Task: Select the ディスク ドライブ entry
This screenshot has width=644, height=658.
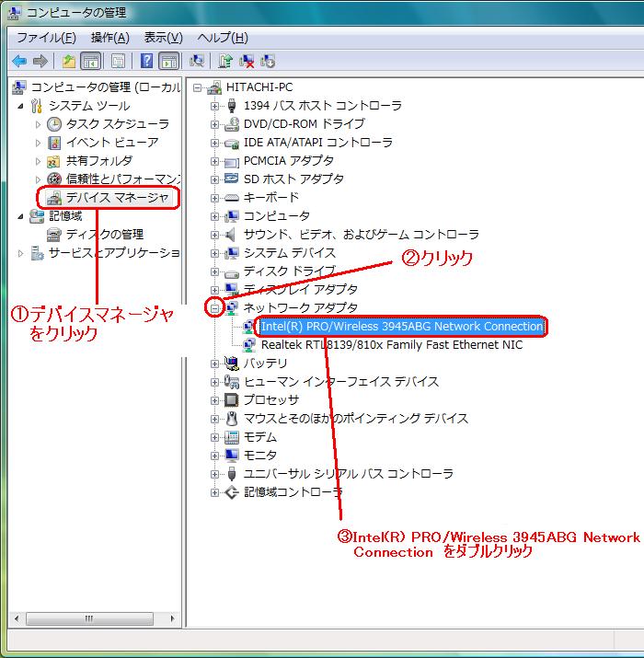Action: click(x=290, y=271)
